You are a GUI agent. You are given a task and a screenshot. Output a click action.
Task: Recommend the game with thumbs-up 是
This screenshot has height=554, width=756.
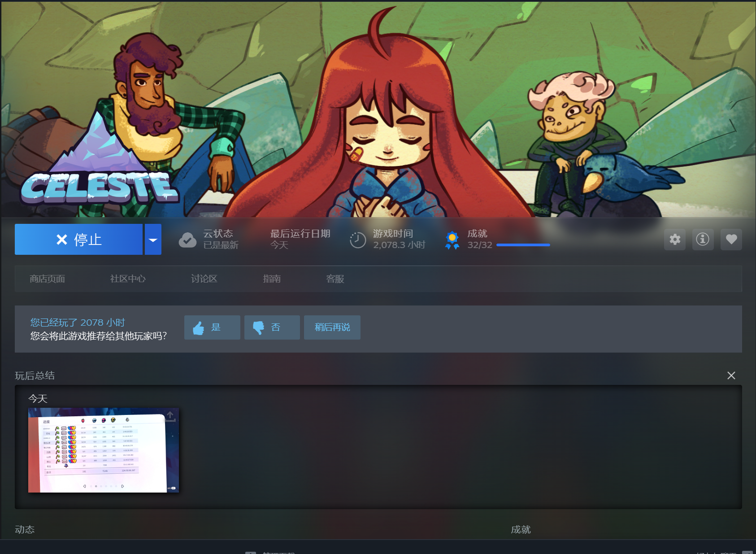[212, 327]
